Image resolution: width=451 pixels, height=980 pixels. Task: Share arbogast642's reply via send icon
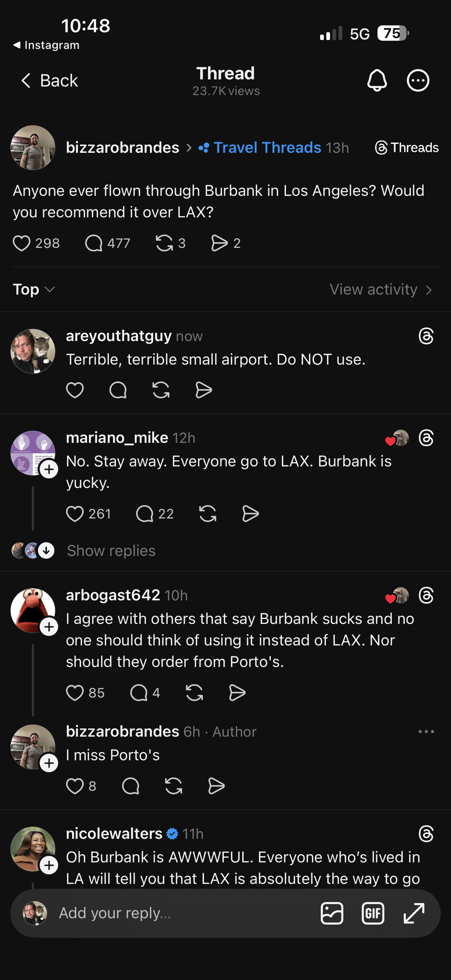tap(237, 692)
